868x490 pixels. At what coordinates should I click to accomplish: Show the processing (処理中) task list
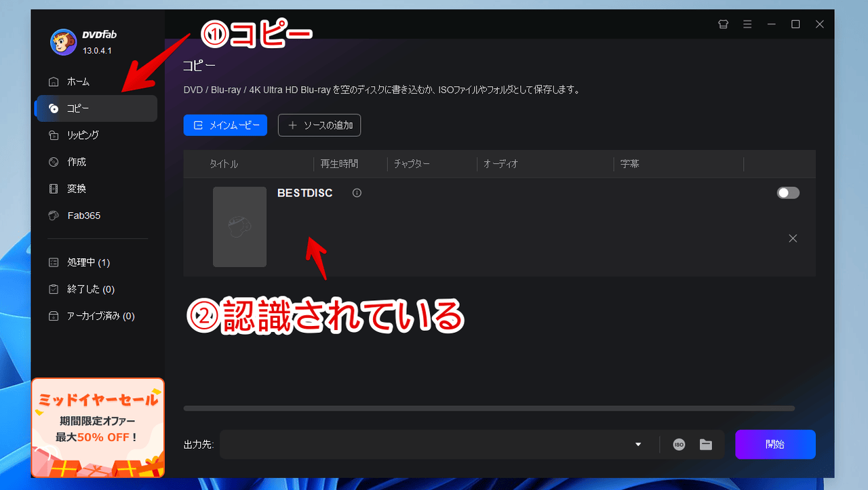pos(96,262)
